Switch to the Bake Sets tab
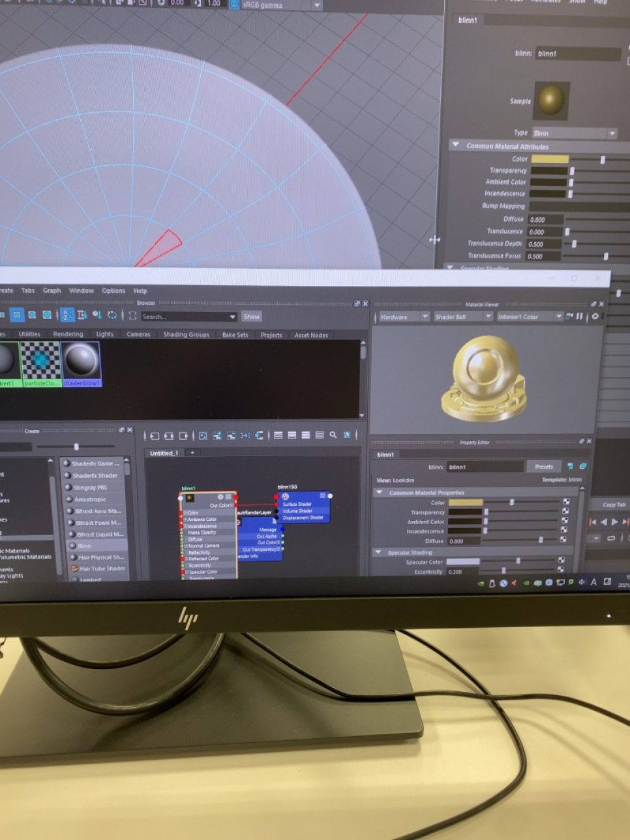The width and height of the screenshot is (630, 840). click(235, 335)
